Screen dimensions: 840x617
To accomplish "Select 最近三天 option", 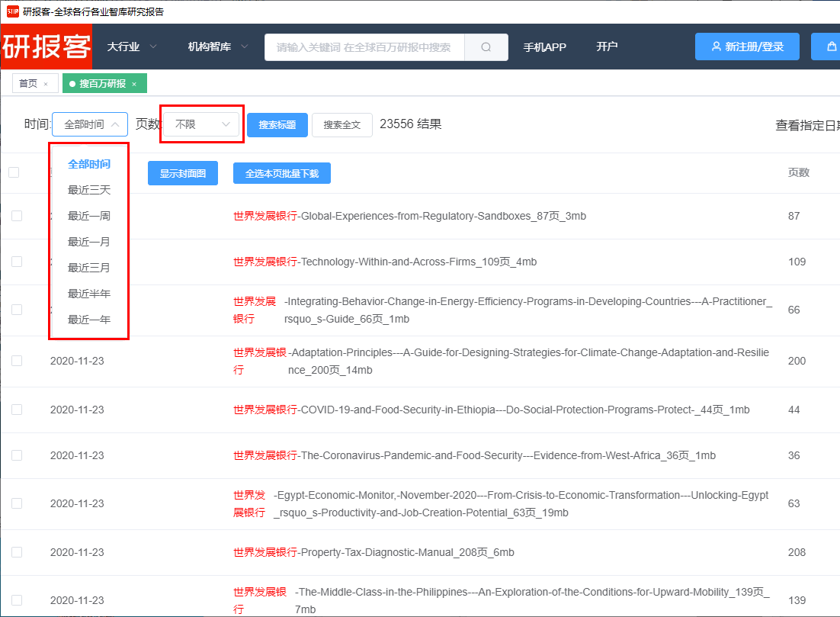I will 89,190.
